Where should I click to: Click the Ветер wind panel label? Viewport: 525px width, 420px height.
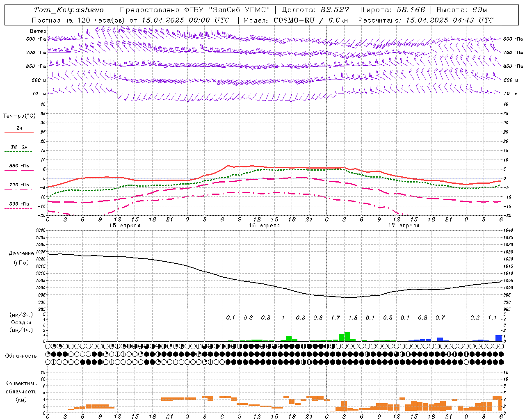38,31
